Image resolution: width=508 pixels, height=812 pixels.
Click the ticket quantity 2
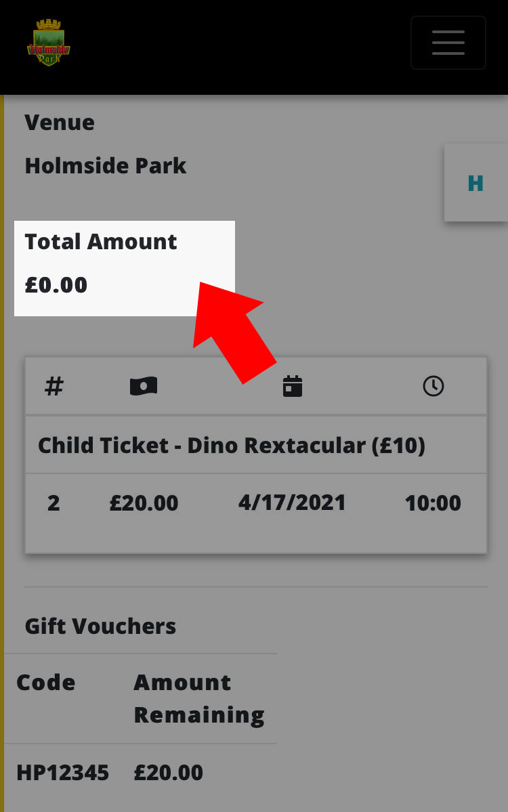point(54,503)
